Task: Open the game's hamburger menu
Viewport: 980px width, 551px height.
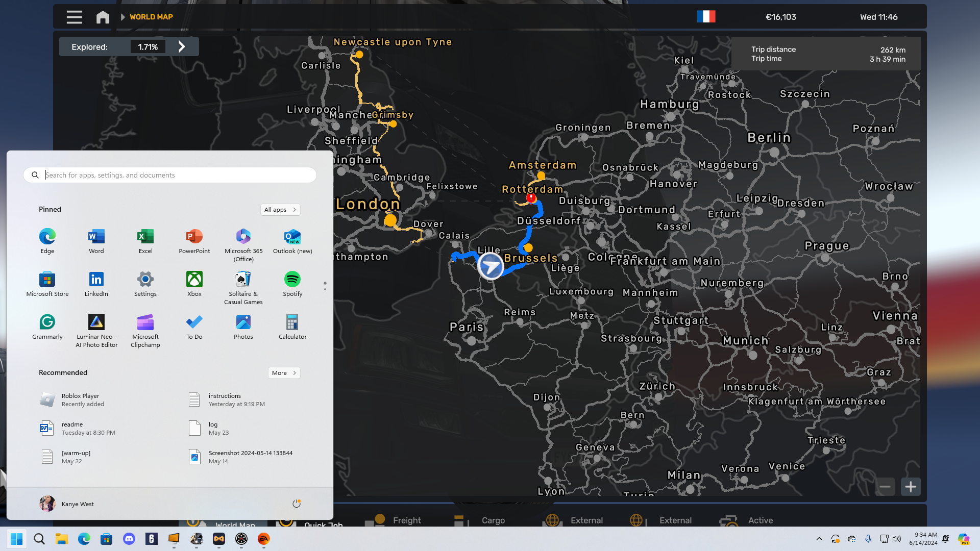Action: [74, 17]
